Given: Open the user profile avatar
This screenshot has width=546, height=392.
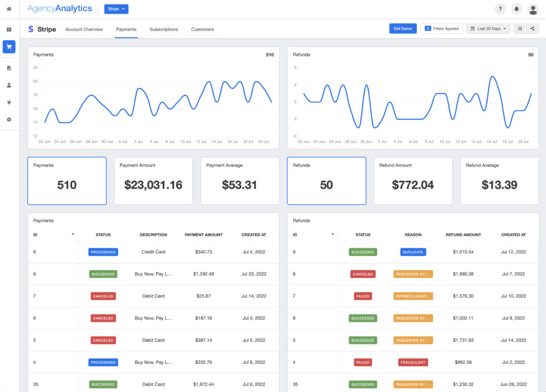Looking at the screenshot, I should 533,10.
